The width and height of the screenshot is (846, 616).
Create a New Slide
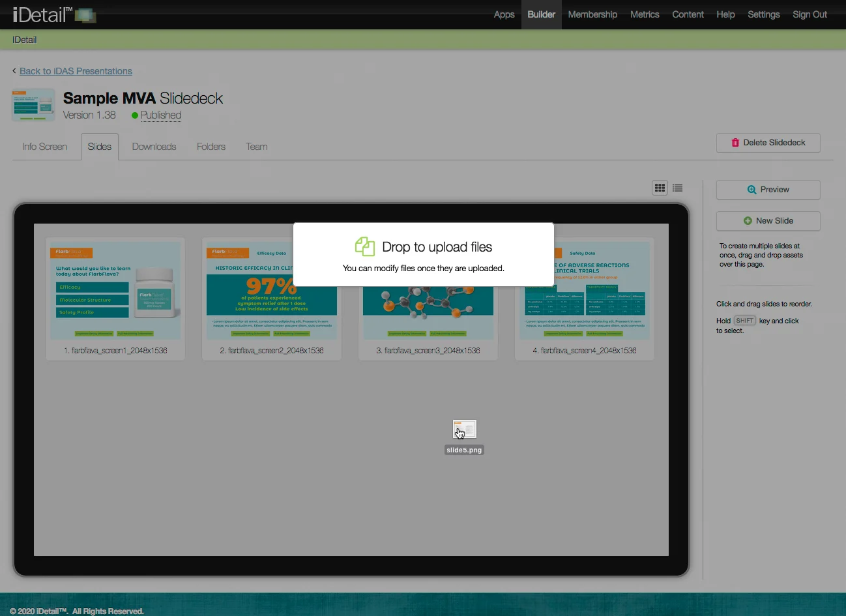(768, 221)
